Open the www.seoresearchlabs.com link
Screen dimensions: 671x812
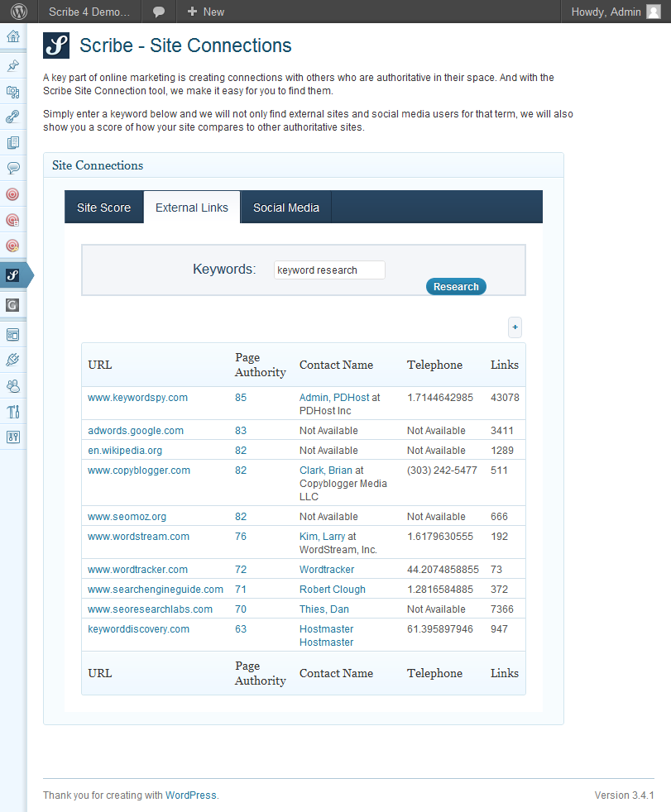point(151,609)
